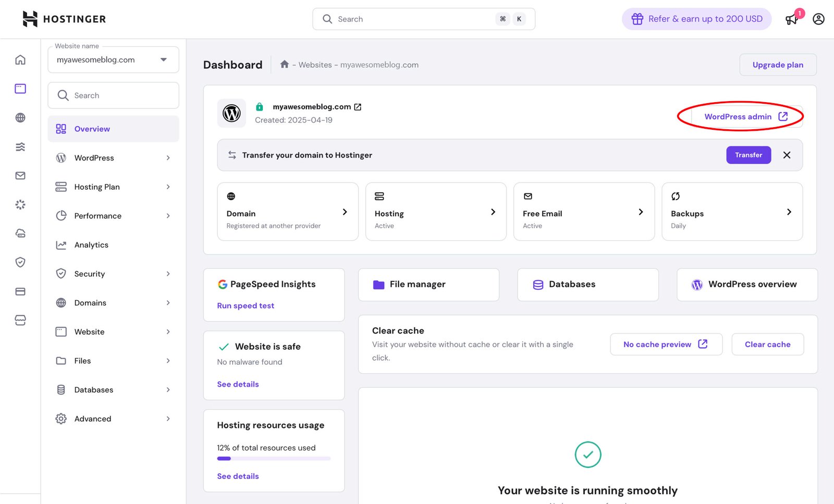Expand the Performance sidebar section
The image size is (834, 504).
[113, 215]
